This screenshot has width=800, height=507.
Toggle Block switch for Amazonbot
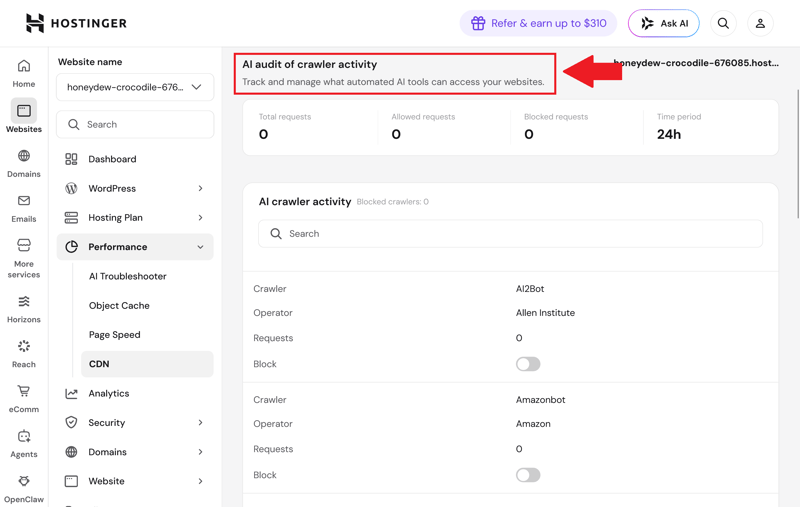tap(528, 475)
